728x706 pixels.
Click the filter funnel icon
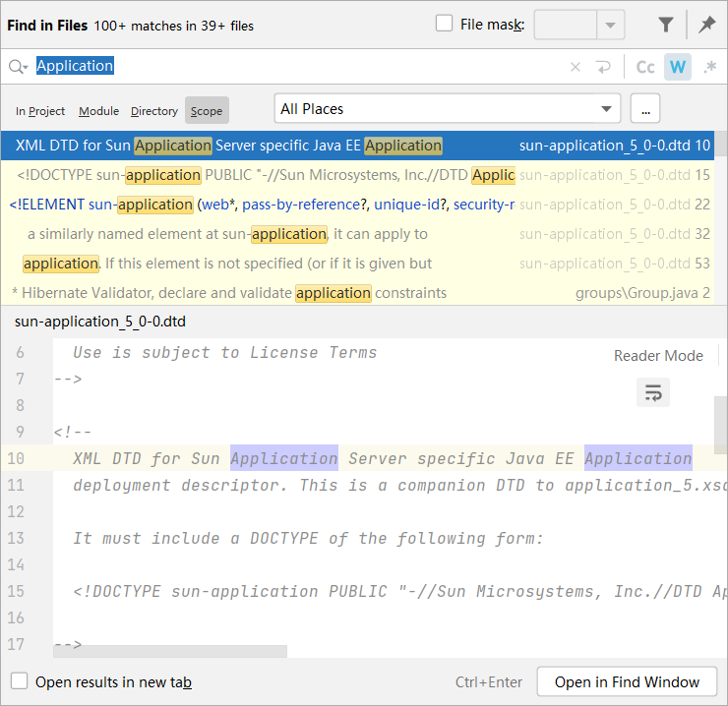(x=666, y=25)
